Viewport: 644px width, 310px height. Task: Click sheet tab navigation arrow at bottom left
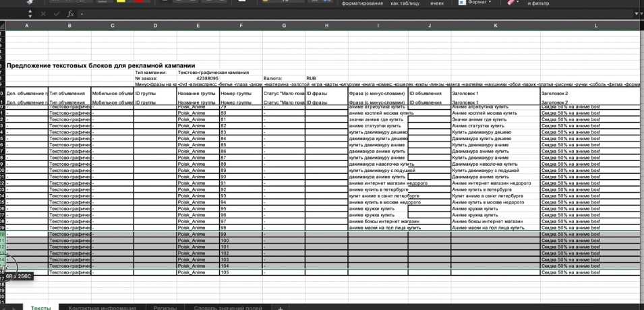click(x=12, y=307)
